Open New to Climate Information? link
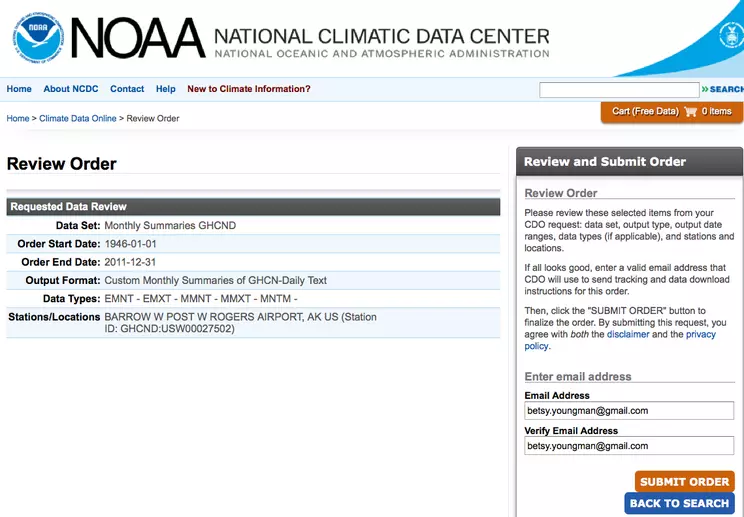Image resolution: width=744 pixels, height=517 pixels. 249,89
